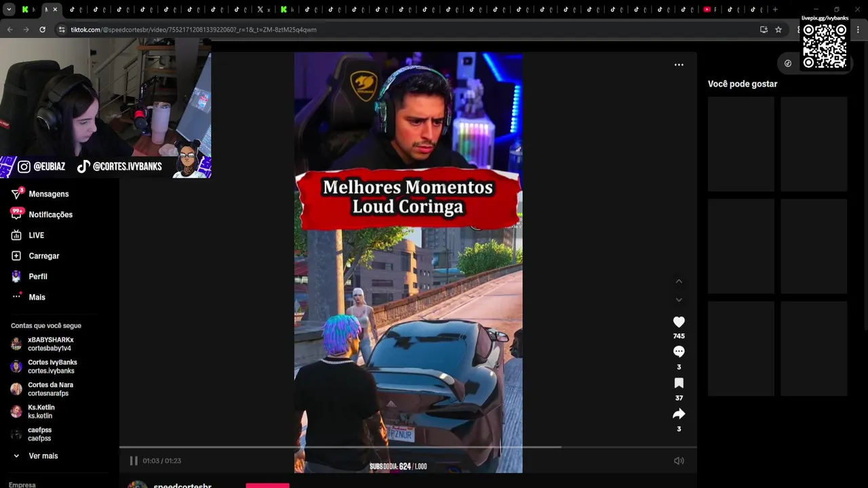
Task: Click the Você pode gostar heading
Action: coord(743,84)
